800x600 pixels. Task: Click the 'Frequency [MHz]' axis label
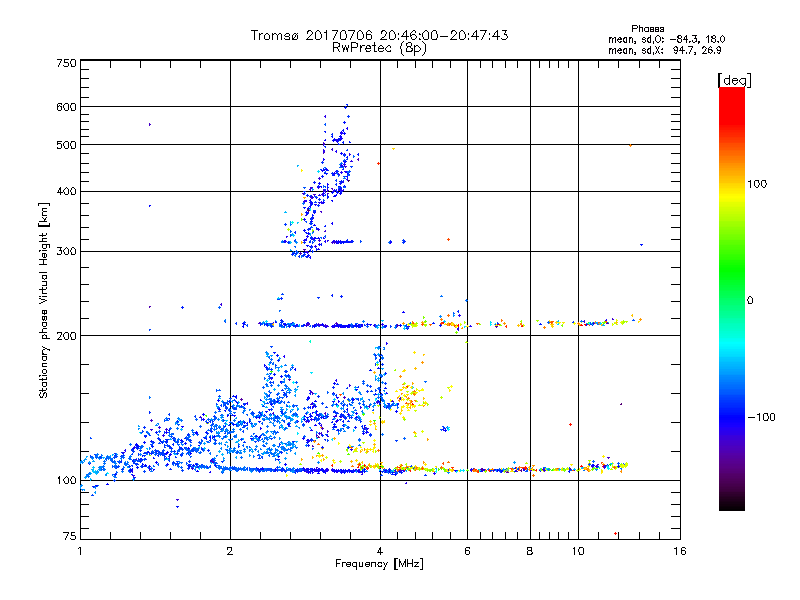379,564
